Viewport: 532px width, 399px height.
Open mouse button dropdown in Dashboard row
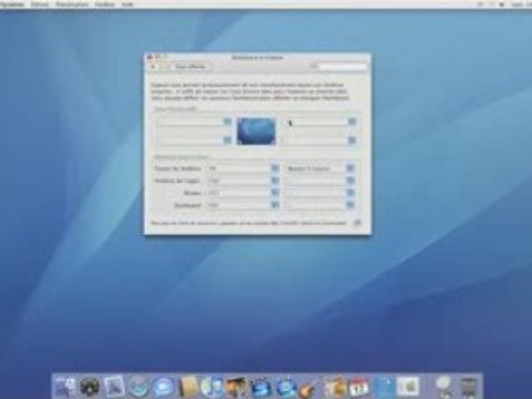click(320, 205)
